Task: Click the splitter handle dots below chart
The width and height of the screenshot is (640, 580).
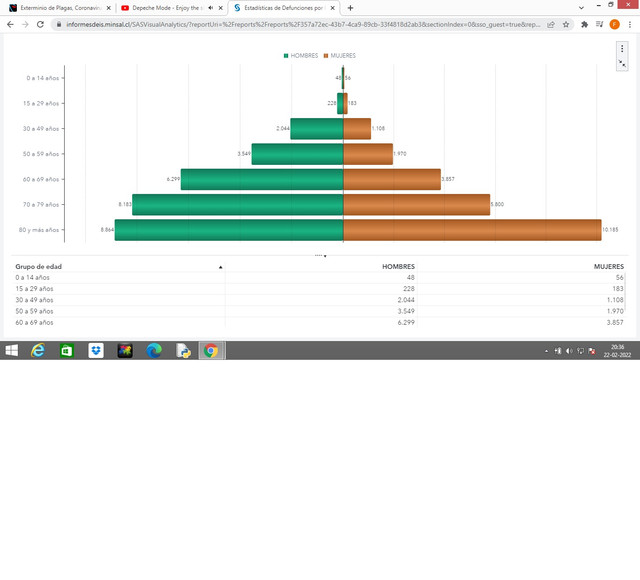Action: coord(320,256)
